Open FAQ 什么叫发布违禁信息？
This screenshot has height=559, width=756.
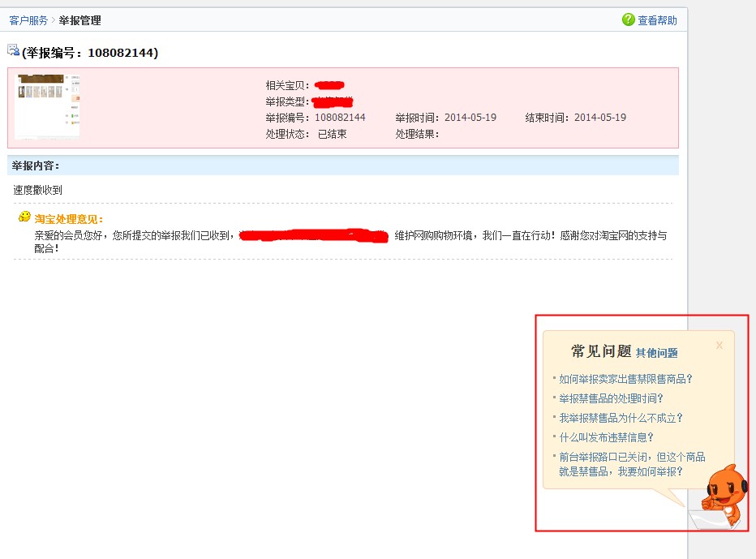tap(606, 437)
